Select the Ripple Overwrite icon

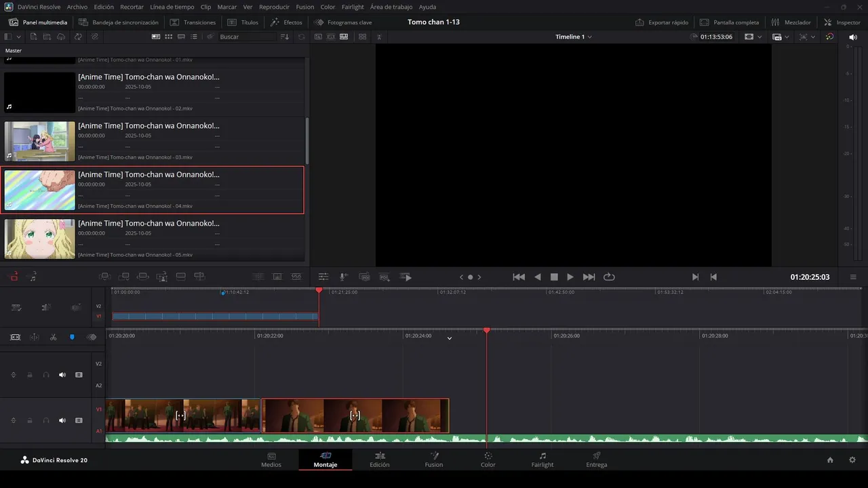tap(143, 277)
